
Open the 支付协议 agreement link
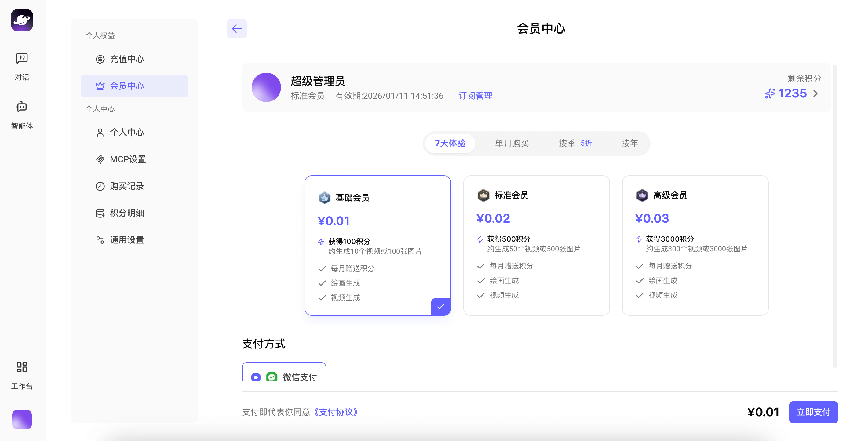tap(336, 412)
